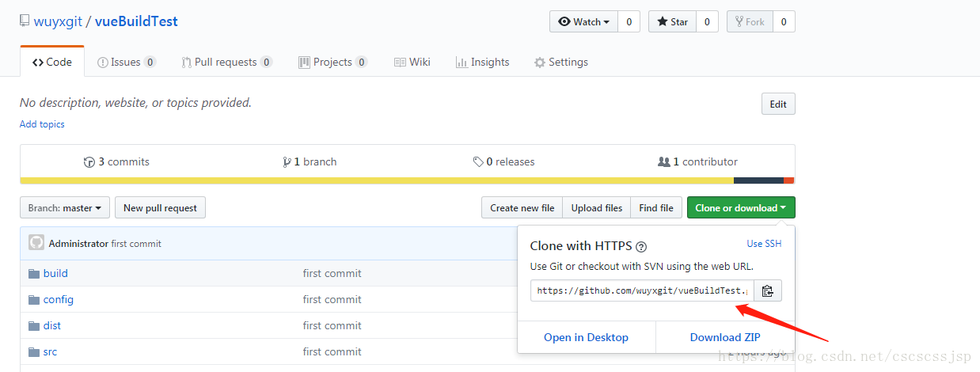Click Create new file
Screen dimensions: 980x372
pyautogui.click(x=522, y=208)
